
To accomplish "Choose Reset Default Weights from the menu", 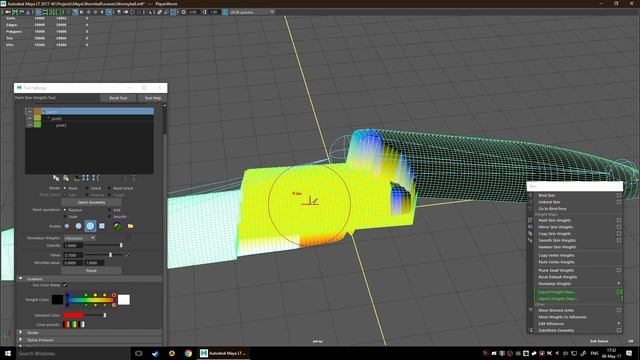I will click(558, 277).
